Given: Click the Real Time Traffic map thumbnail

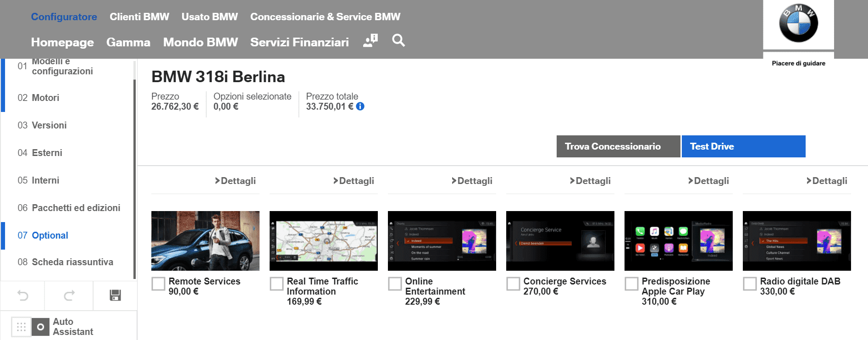Looking at the screenshot, I should [323, 241].
